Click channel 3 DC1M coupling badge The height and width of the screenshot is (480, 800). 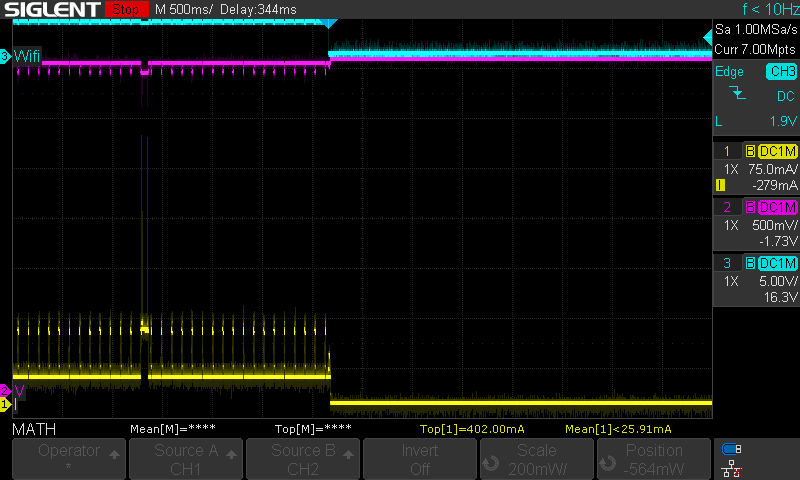[778, 263]
